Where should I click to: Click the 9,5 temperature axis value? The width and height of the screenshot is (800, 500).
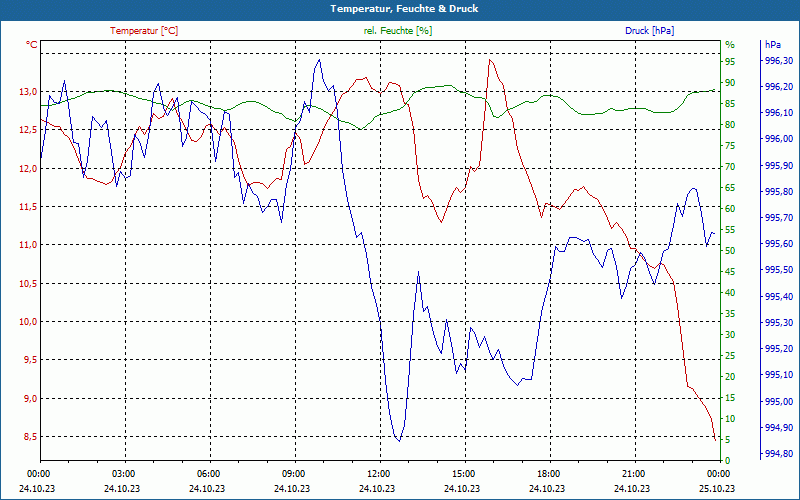pos(31,360)
